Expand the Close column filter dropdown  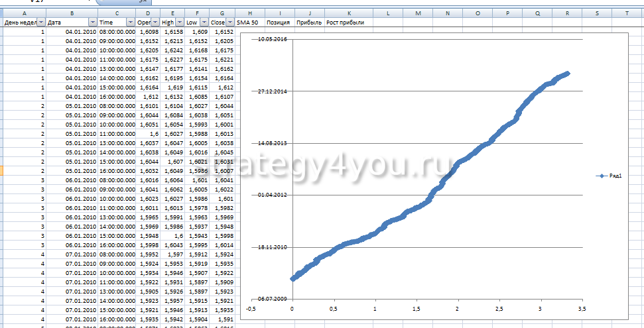point(230,23)
